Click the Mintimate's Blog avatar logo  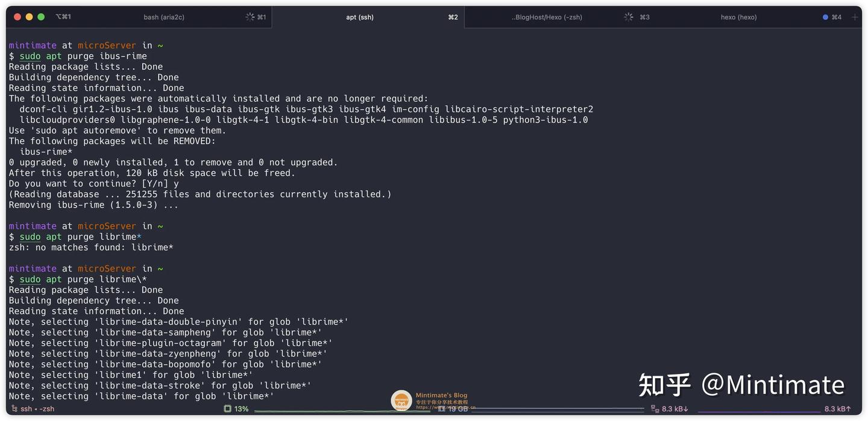pos(401,400)
